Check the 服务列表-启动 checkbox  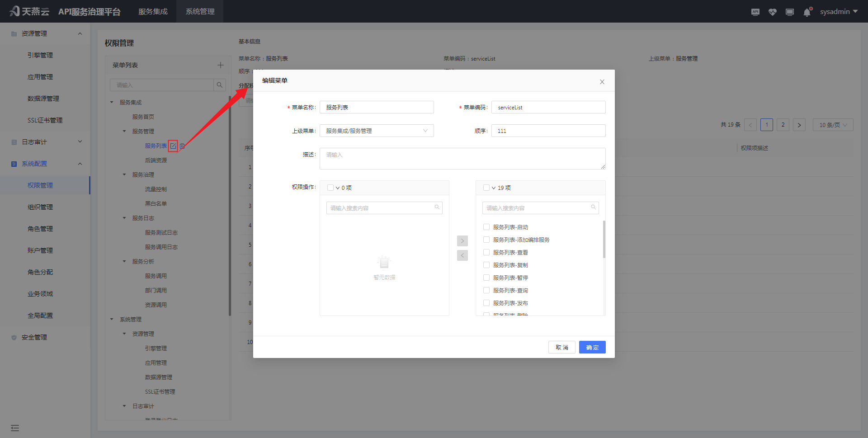[486, 227]
